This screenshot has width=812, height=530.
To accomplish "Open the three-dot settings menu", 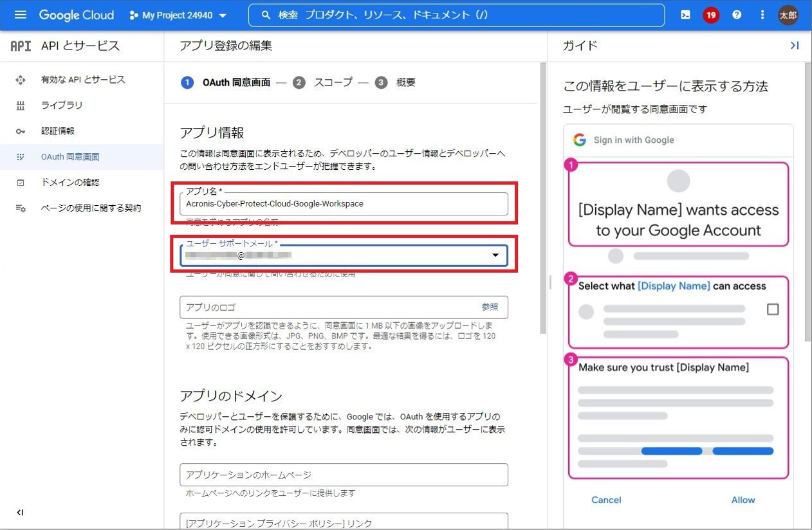I will pos(762,15).
